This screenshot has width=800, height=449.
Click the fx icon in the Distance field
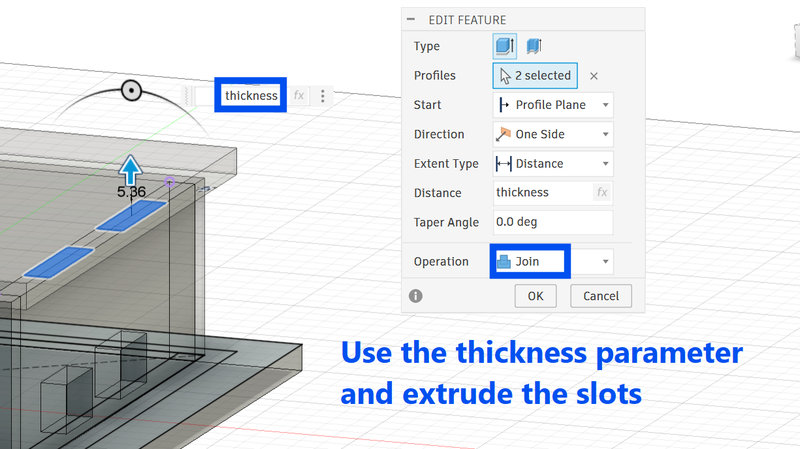(x=602, y=192)
